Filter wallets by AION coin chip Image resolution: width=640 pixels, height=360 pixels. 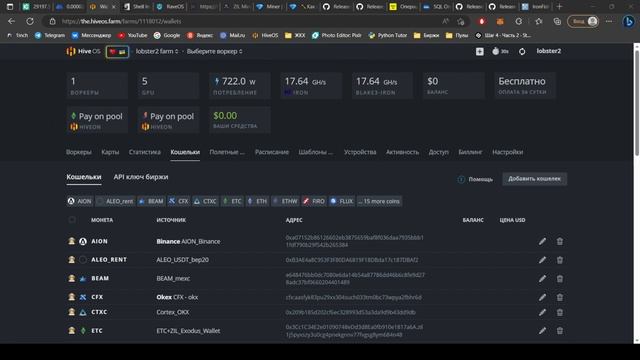click(x=80, y=201)
